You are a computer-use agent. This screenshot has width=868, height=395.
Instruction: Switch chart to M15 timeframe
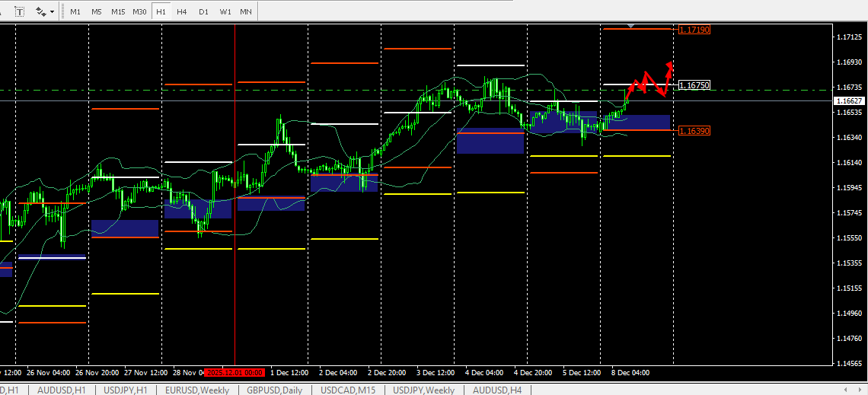coord(118,11)
